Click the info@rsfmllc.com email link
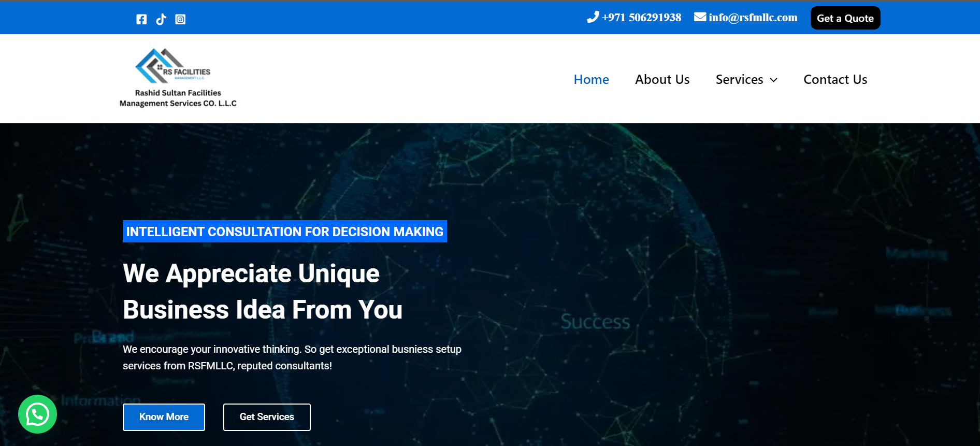The height and width of the screenshot is (446, 980). [x=753, y=18]
